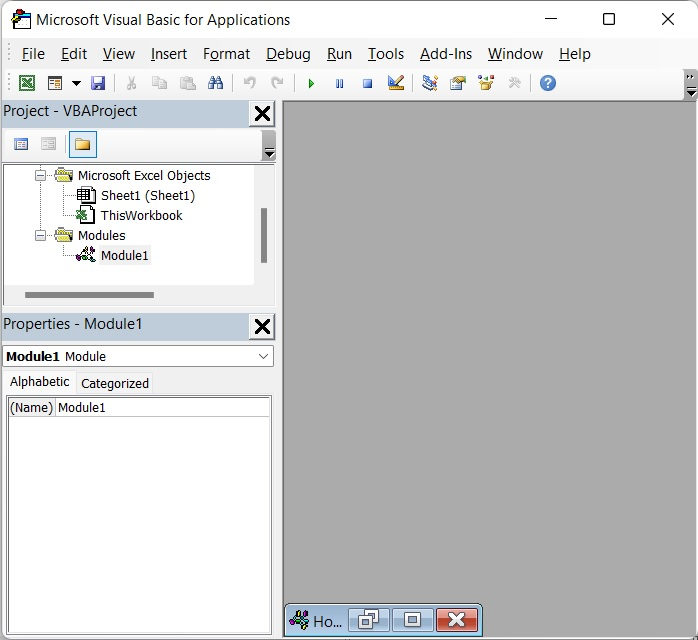Open Project Explorer toolbar icon
This screenshot has height=640, width=698.
430,83
